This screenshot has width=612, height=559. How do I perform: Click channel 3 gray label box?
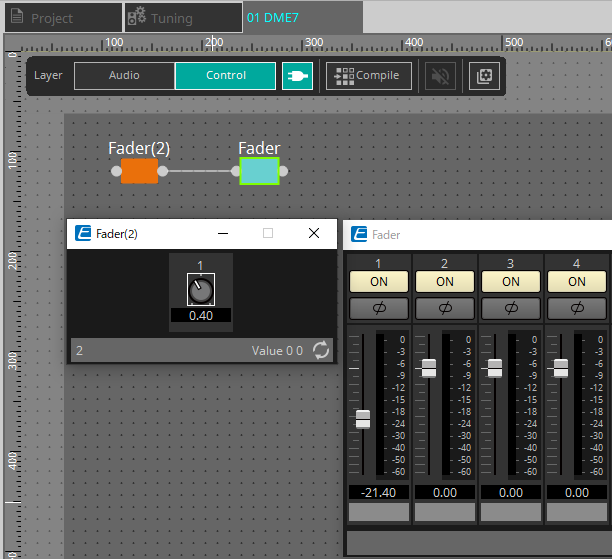click(511, 512)
